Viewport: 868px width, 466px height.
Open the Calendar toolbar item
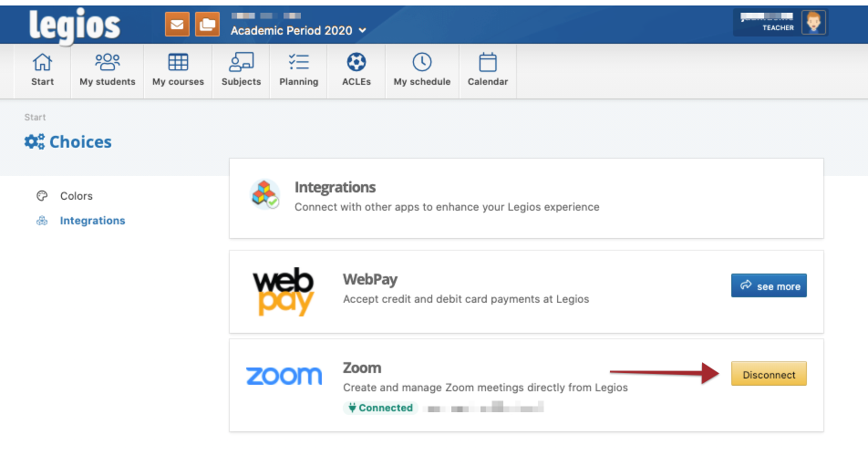click(487, 70)
